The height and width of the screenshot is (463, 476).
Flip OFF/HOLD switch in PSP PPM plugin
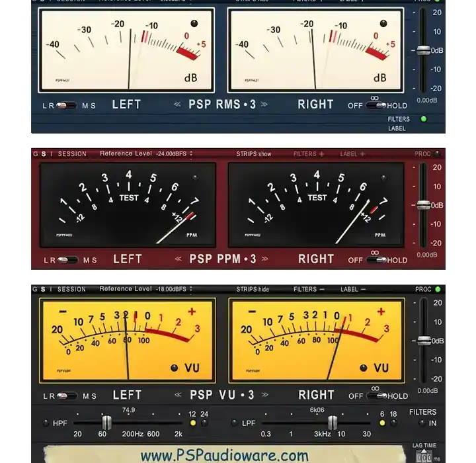coord(376,260)
